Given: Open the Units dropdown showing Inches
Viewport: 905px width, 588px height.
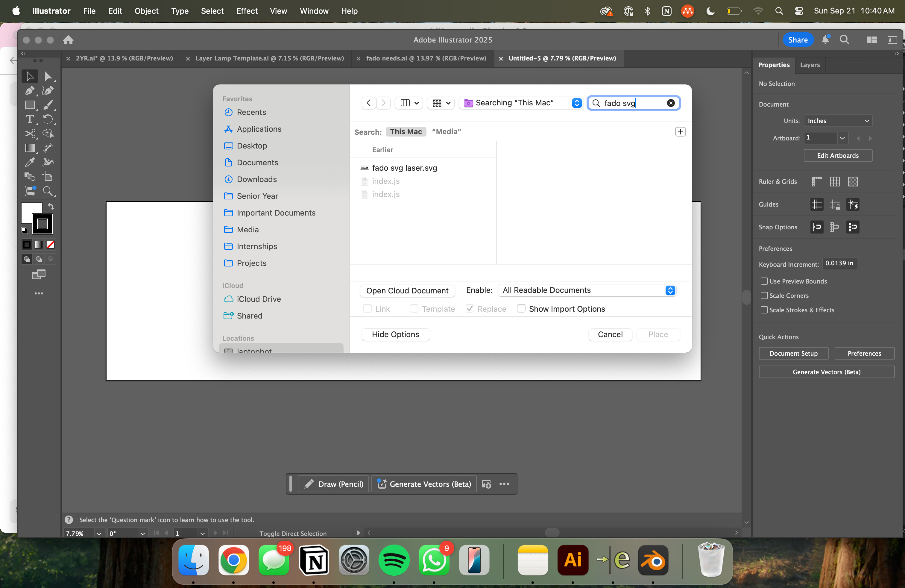Looking at the screenshot, I should pyautogui.click(x=838, y=121).
